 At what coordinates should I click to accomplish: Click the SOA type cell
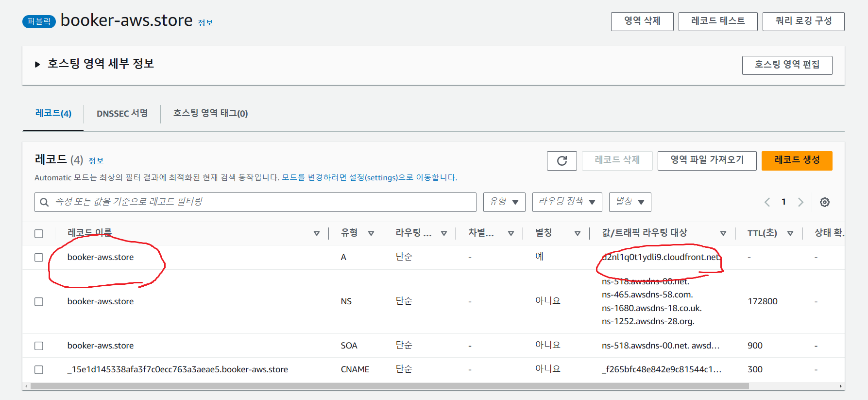[349, 346]
